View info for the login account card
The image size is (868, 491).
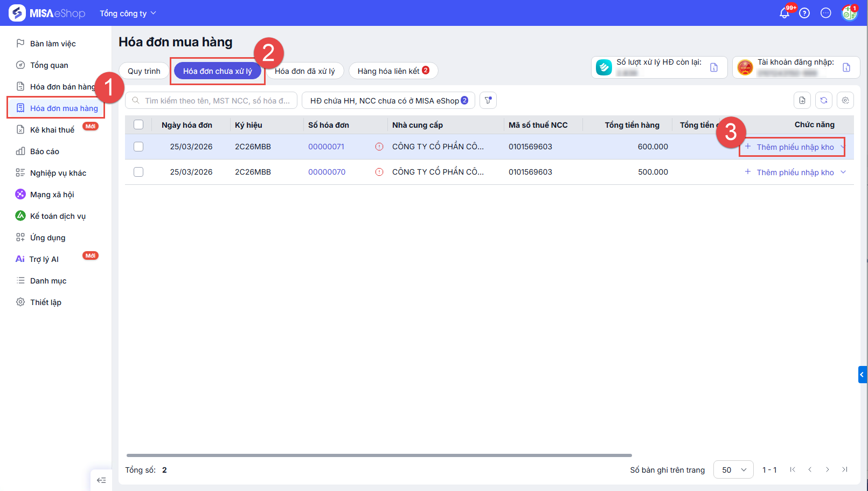(846, 67)
